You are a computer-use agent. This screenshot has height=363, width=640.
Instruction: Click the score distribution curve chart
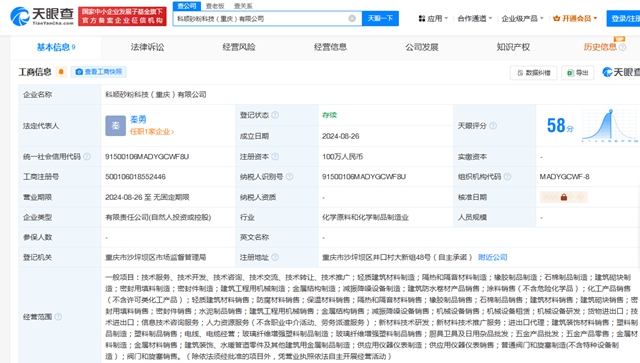click(x=610, y=125)
